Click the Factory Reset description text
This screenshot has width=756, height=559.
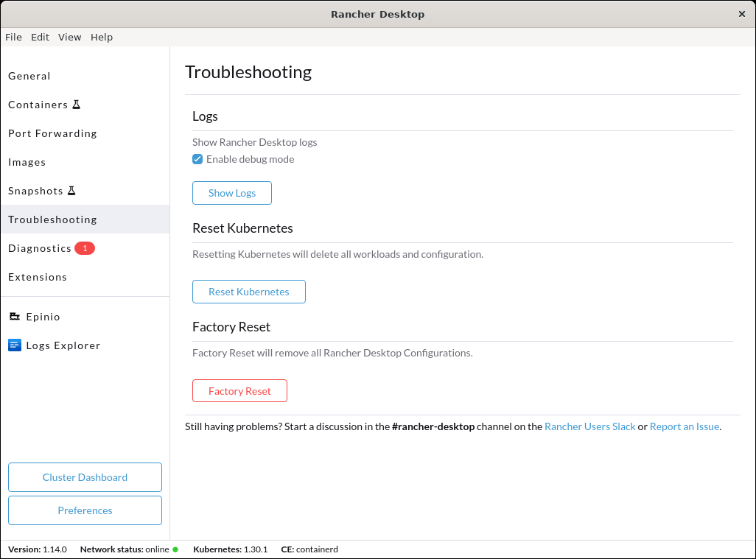(x=332, y=353)
